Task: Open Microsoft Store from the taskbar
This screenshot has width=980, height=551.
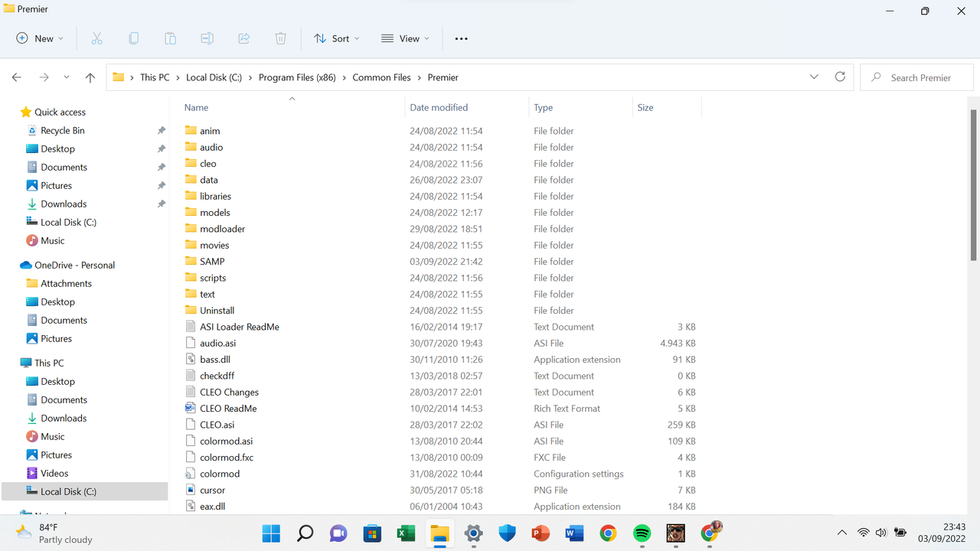Action: pos(372,533)
